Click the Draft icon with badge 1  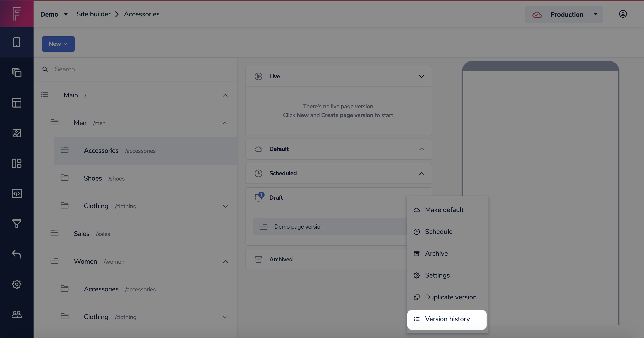tap(259, 197)
